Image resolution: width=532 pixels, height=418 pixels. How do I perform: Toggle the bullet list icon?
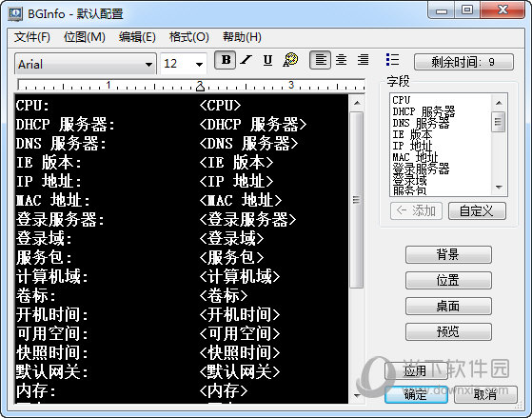(x=392, y=60)
